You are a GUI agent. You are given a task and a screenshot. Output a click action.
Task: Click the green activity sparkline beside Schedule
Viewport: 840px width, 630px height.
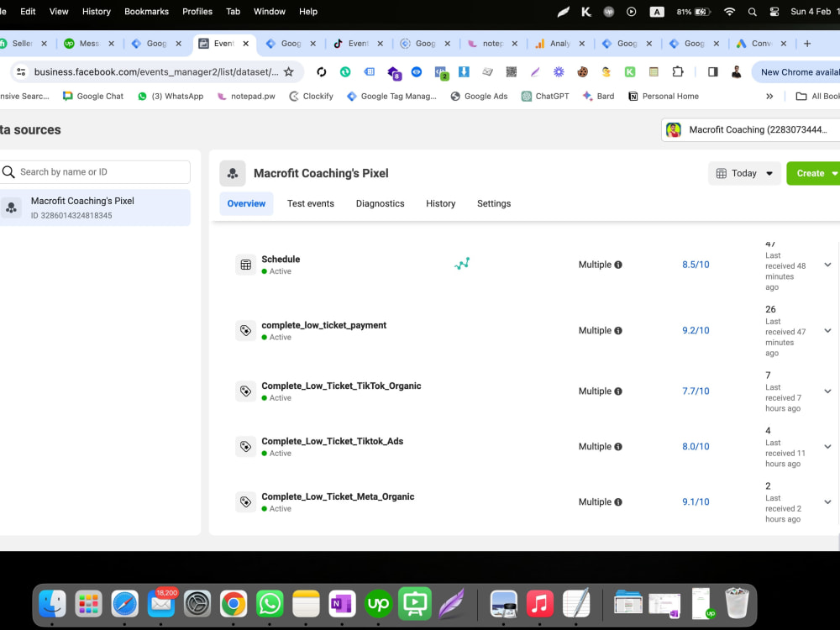point(462,263)
